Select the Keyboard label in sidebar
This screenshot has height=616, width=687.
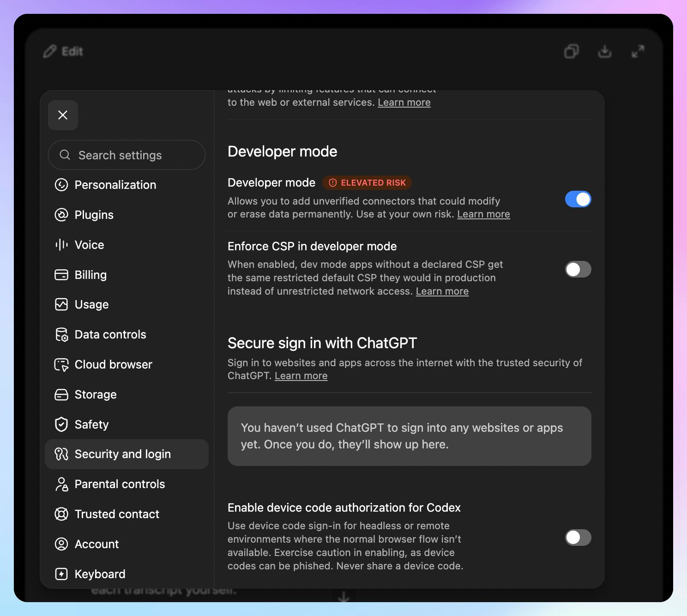point(100,574)
